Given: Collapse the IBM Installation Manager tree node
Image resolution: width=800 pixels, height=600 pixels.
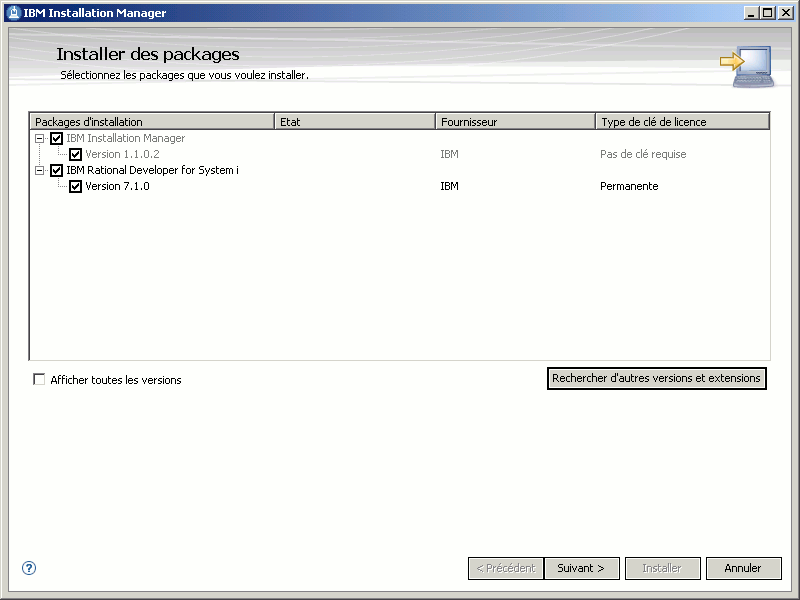Looking at the screenshot, I should 39,138.
